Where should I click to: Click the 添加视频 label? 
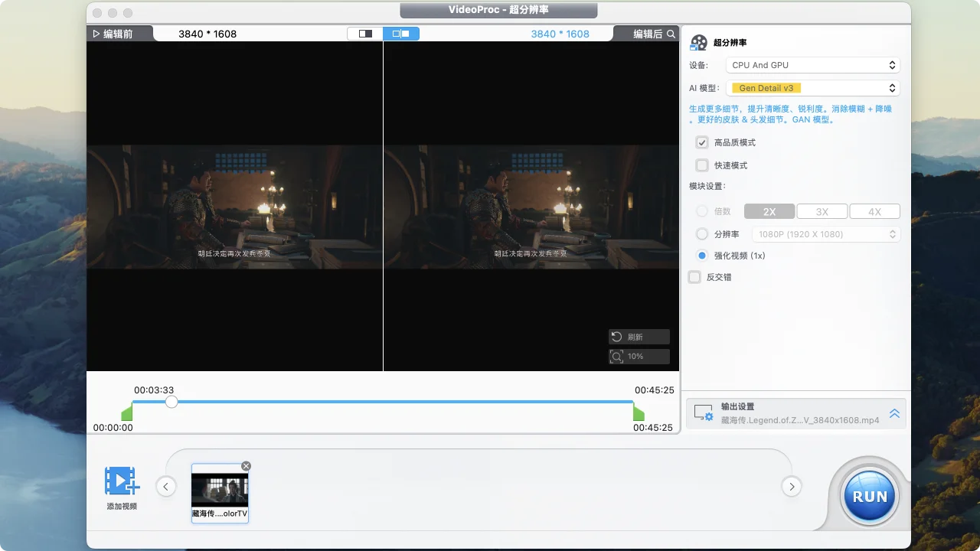click(122, 507)
